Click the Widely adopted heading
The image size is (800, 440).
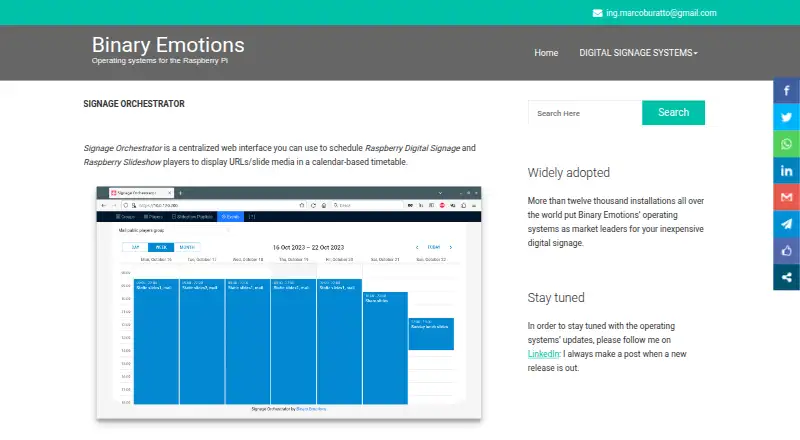568,173
